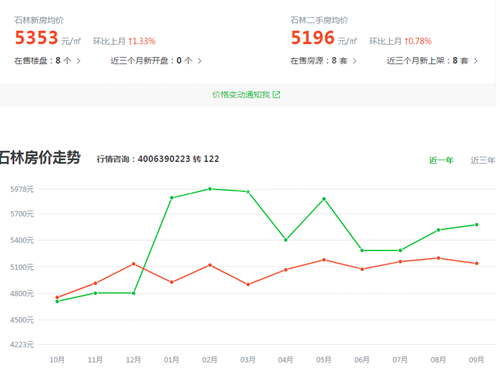Click the new house price 5353

[x=36, y=38]
